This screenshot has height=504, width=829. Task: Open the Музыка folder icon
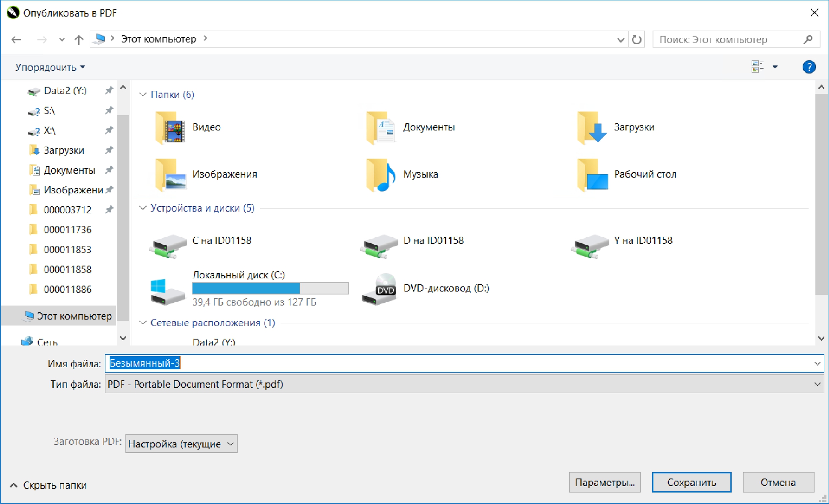(x=380, y=174)
